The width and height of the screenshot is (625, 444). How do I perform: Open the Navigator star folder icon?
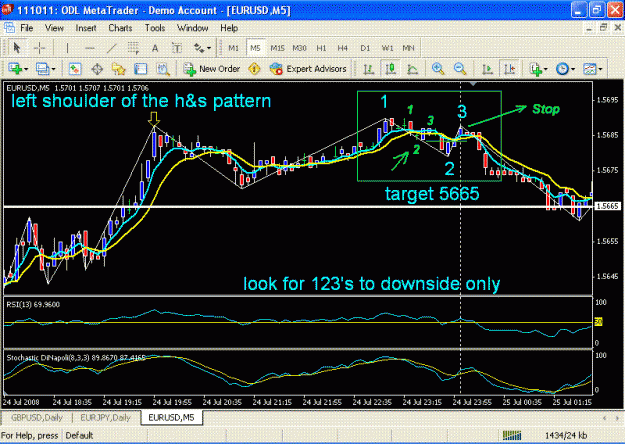(x=119, y=69)
